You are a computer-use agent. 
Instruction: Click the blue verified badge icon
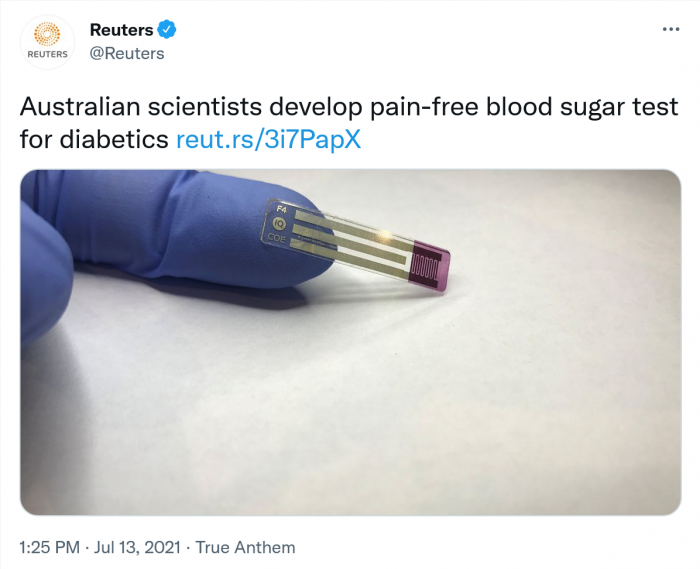point(167,29)
